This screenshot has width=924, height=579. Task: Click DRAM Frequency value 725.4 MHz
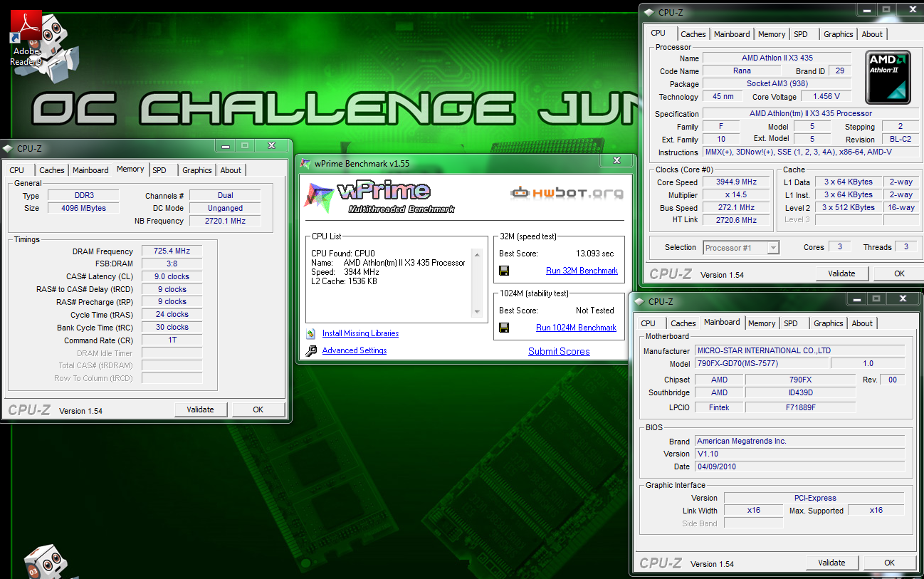[172, 251]
